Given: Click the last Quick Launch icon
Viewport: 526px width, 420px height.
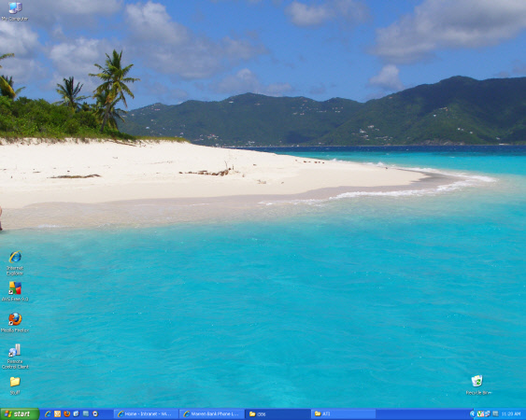Looking at the screenshot, I should pyautogui.click(x=95, y=414).
